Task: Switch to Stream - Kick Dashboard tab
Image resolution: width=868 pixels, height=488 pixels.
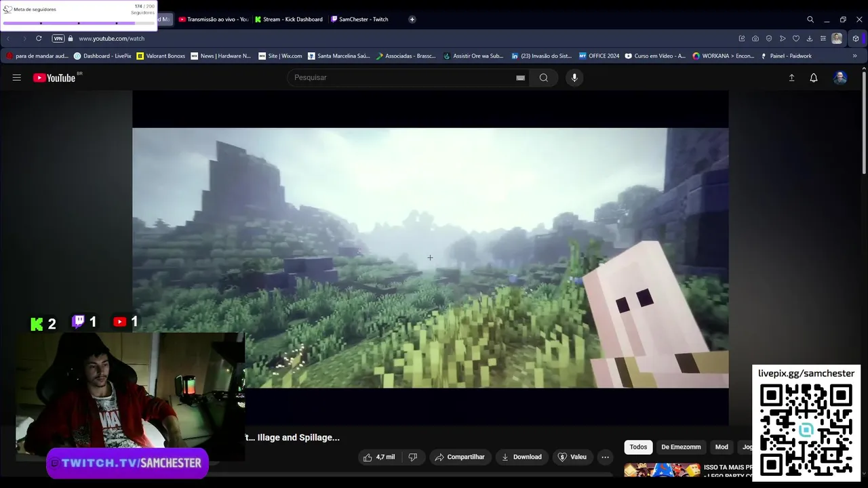Action: coord(290,20)
